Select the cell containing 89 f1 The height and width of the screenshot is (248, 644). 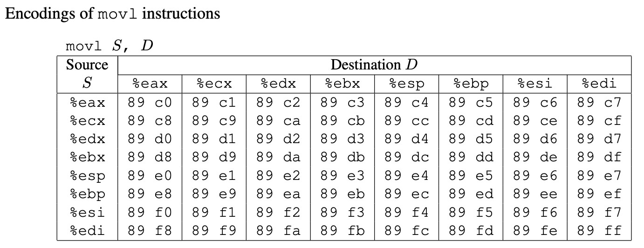214,213
